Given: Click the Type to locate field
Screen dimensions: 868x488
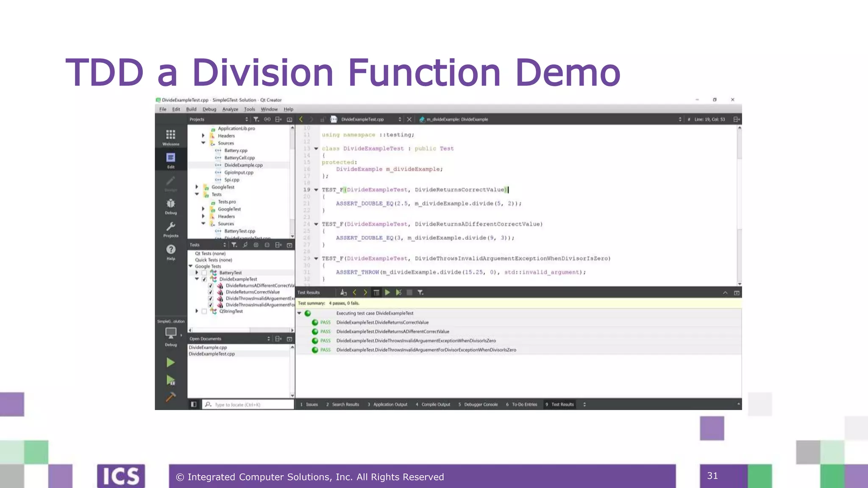Looking at the screenshot, I should click(248, 405).
